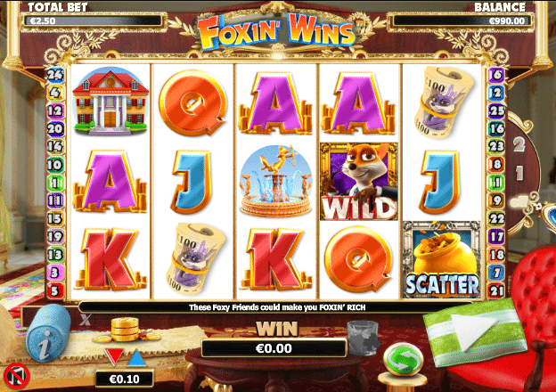Click the pot of gold SCATTER symbol
This screenshot has width=556, height=392.
click(442, 260)
